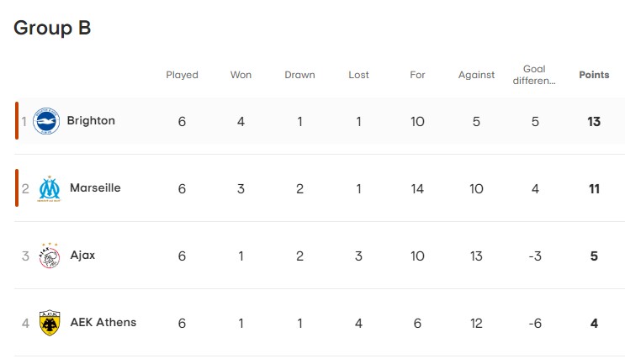Image resolution: width=625 pixels, height=364 pixels.
Task: Open the AEK Athens team link
Action: click(103, 323)
